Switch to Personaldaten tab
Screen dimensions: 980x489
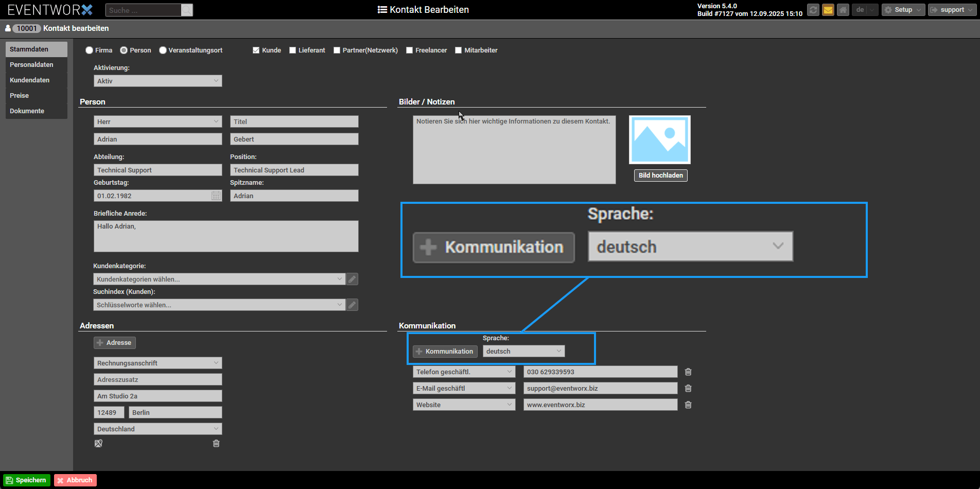click(31, 65)
